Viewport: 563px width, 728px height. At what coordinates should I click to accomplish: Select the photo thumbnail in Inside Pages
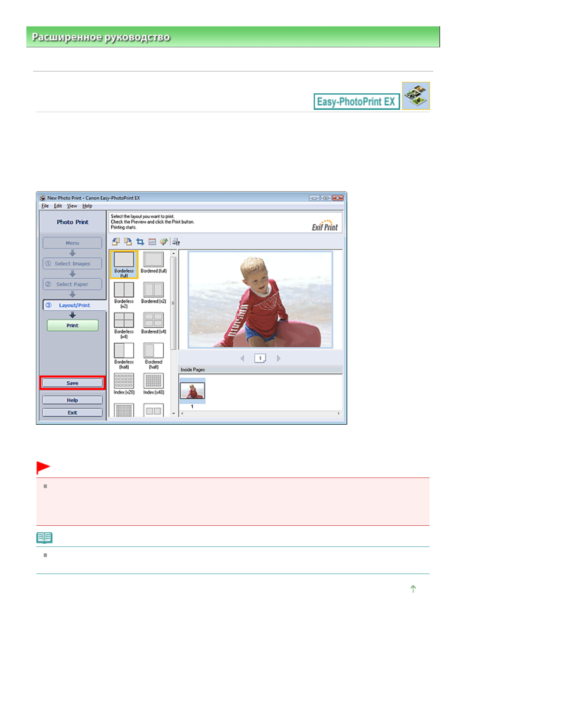point(192,391)
